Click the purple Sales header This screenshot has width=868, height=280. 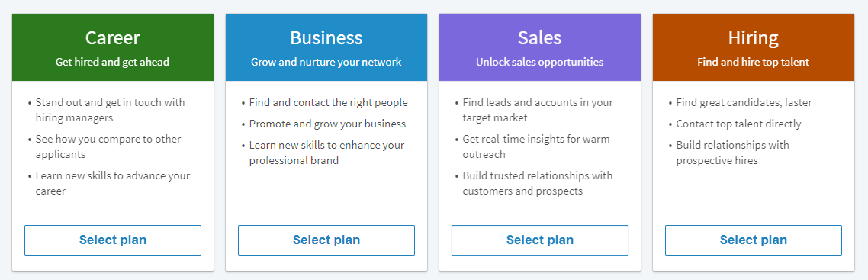coord(540,47)
